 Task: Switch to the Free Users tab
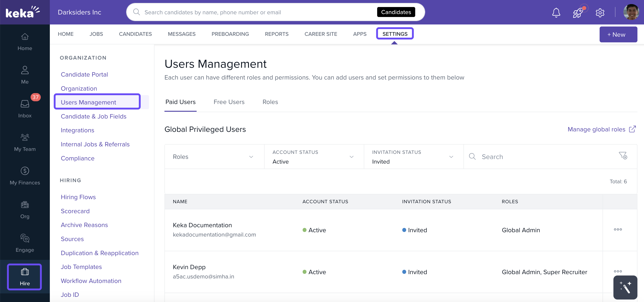click(229, 102)
